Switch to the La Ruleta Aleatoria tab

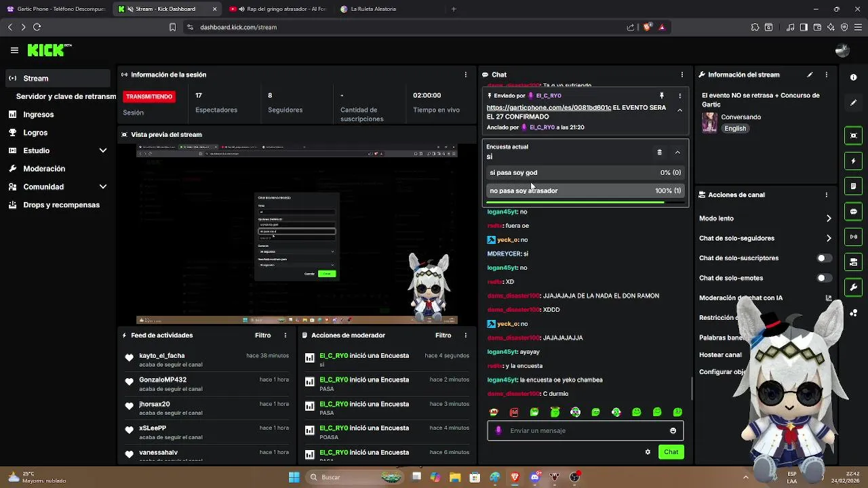click(x=389, y=9)
